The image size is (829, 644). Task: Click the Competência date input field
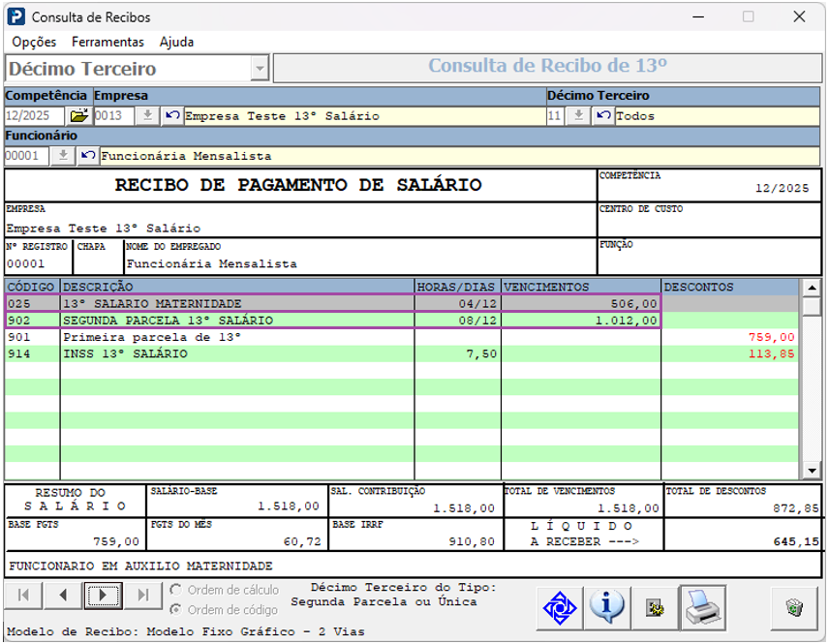pyautogui.click(x=35, y=116)
